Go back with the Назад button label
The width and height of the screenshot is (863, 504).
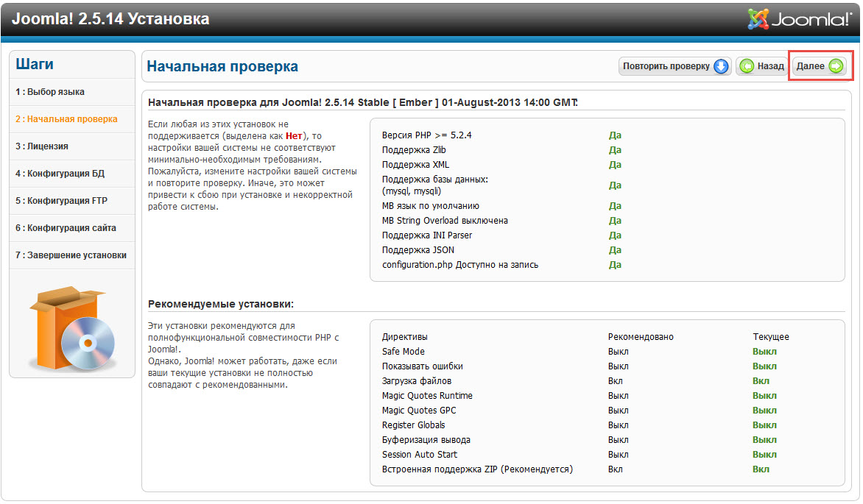pyautogui.click(x=770, y=66)
